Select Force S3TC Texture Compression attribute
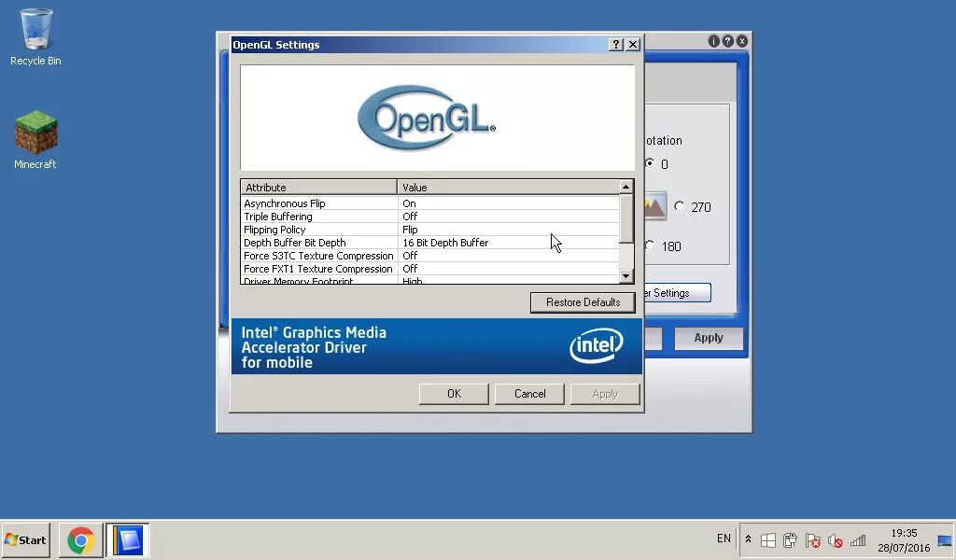The image size is (956, 560). (x=319, y=256)
